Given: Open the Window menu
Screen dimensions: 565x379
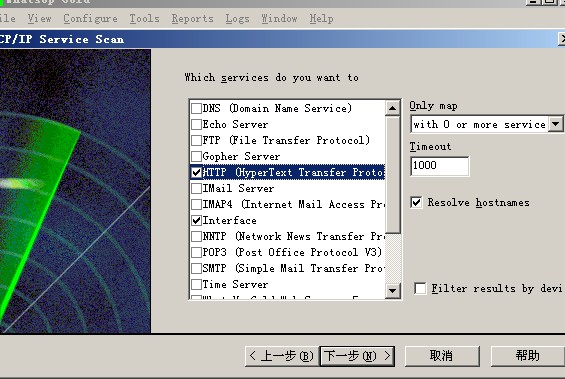Looking at the screenshot, I should (279, 18).
